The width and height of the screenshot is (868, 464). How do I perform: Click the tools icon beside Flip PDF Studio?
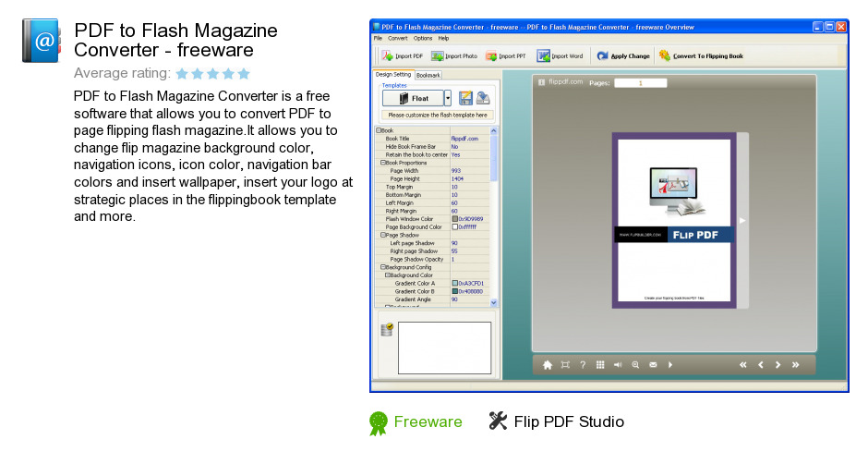coord(498,421)
